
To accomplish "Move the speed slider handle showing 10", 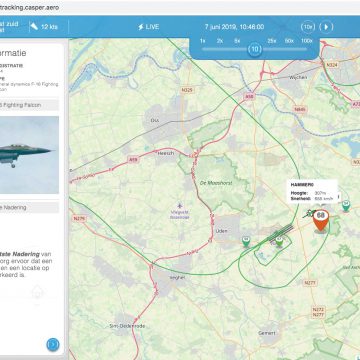I will (255, 49).
